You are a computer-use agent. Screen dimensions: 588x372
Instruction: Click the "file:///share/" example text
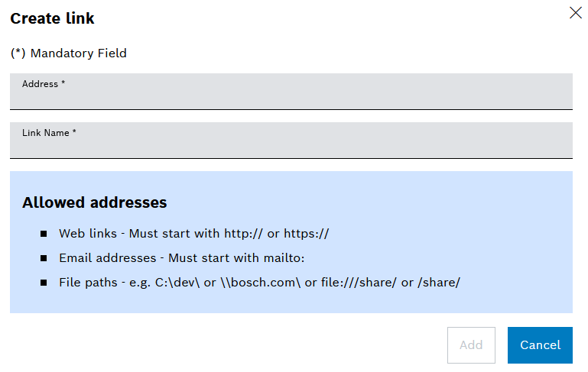coord(359,282)
